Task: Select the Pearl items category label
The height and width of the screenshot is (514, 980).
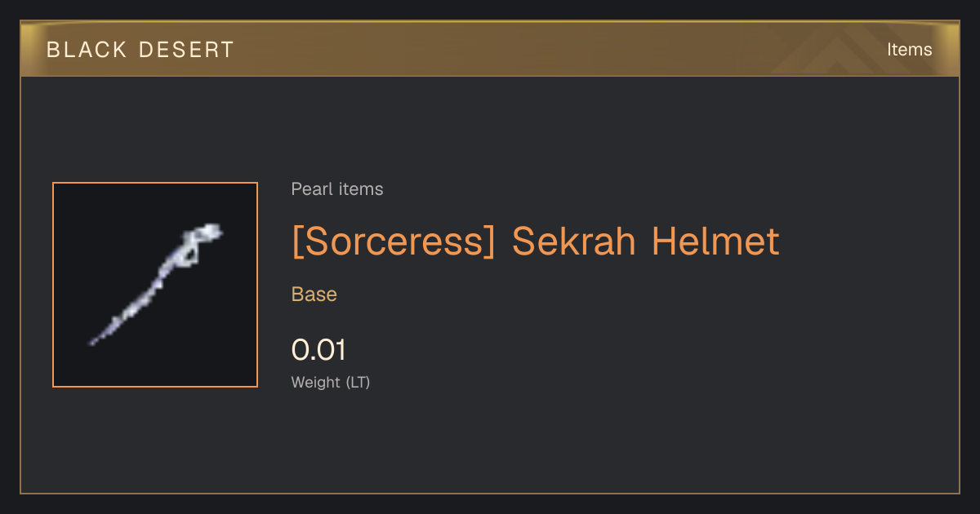Action: point(337,189)
